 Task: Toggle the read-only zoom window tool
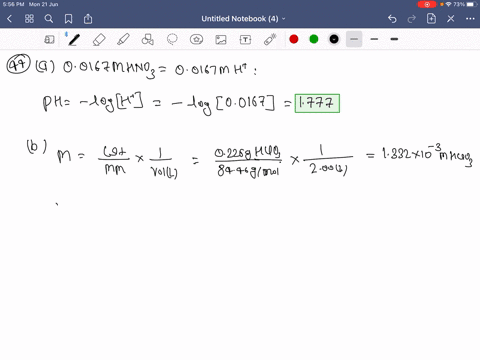point(49,40)
